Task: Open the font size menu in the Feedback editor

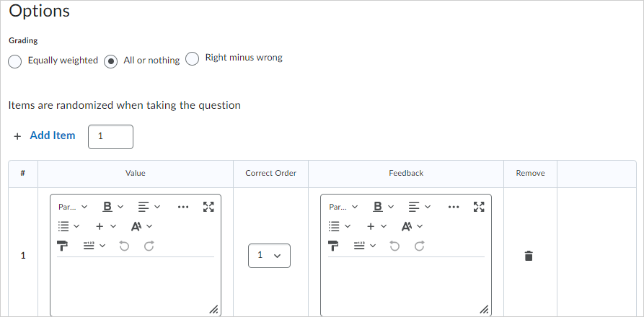Action: [412, 226]
